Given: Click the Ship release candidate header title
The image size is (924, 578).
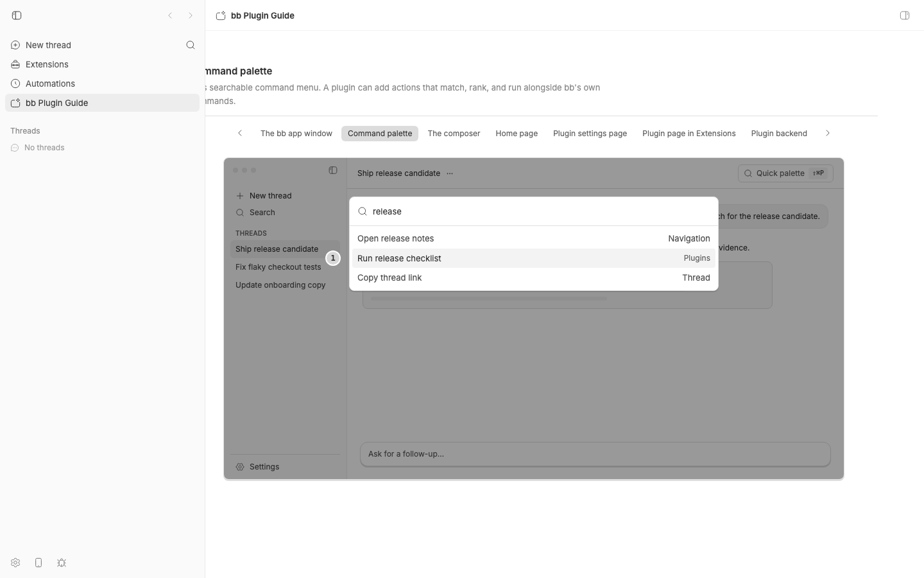Looking at the screenshot, I should [x=398, y=173].
